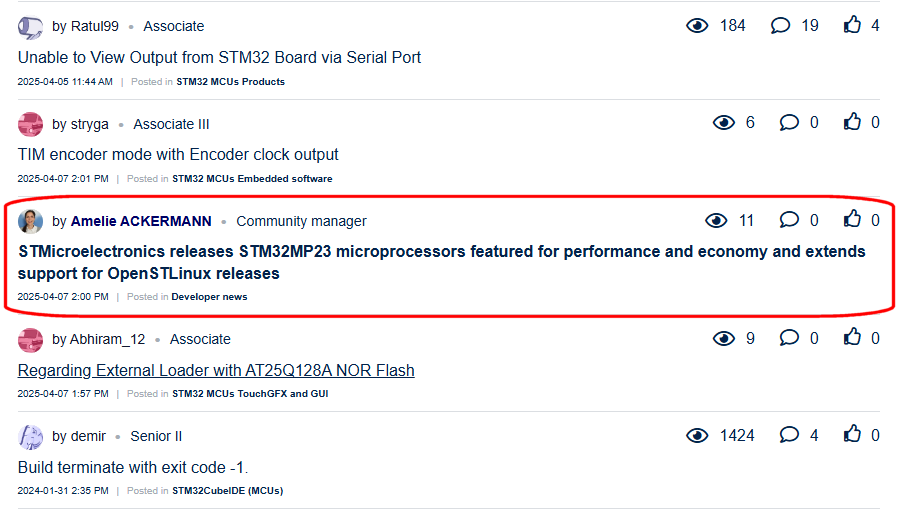Viewport: 906px width, 517px height.
Task: Open STM32 MCUs TouchGFX and GUI board
Action: coord(250,394)
